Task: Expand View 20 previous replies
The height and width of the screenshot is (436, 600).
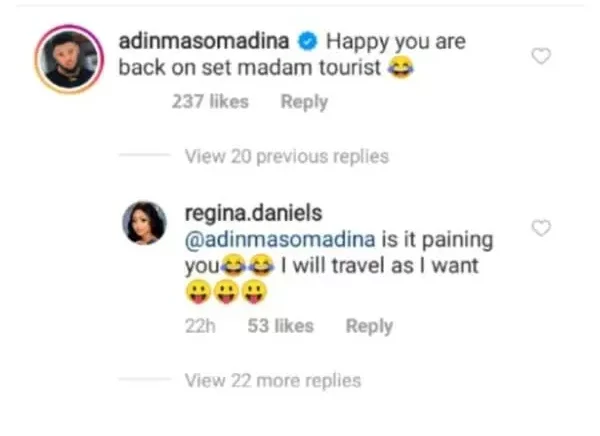Action: coord(287,156)
